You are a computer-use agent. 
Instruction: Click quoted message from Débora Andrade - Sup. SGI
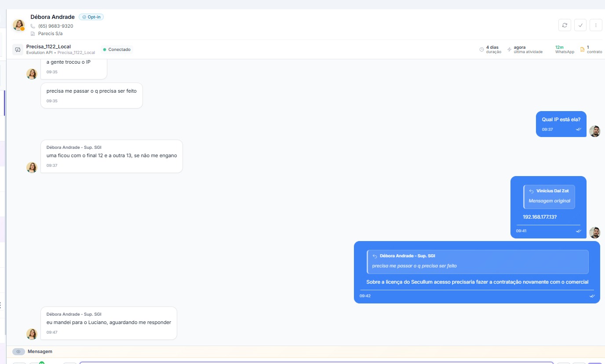(477, 261)
